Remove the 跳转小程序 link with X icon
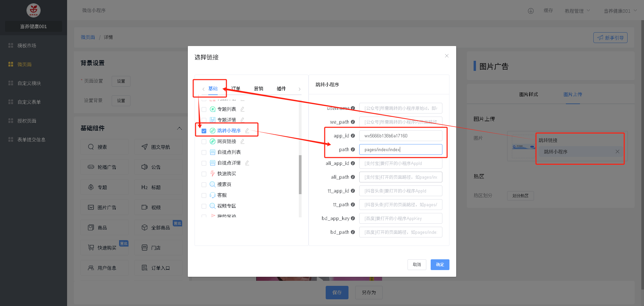Viewport: 644px width, 306px height. click(617, 151)
